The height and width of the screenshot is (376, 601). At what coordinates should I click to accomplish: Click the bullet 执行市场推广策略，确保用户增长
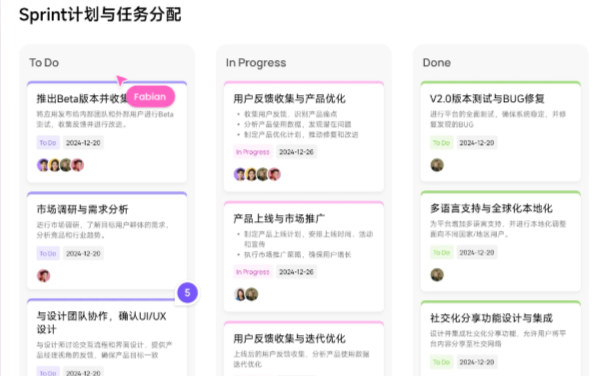298,254
